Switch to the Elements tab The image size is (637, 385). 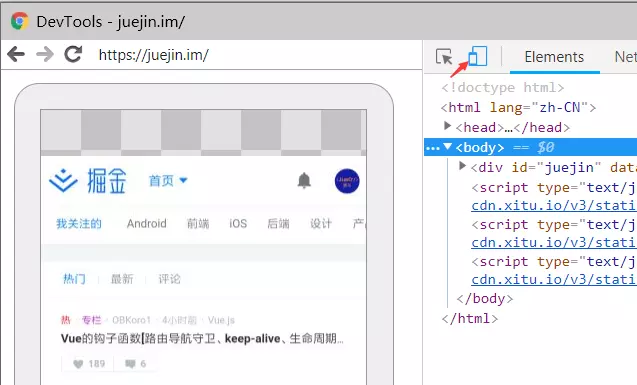pyautogui.click(x=554, y=57)
